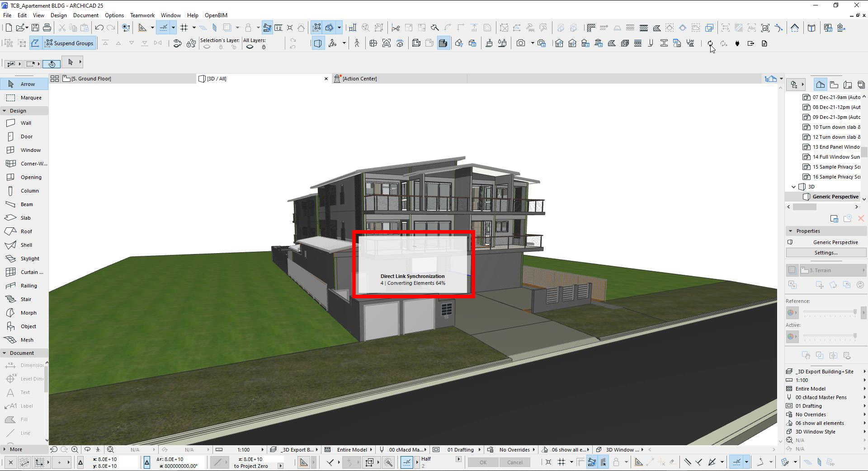
Task: Open the File menu
Action: 7,15
